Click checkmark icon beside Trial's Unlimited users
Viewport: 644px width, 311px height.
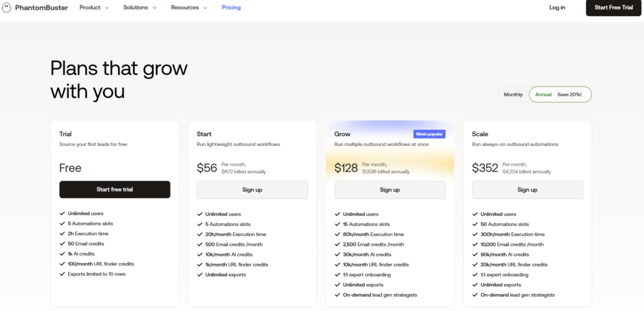(x=62, y=213)
